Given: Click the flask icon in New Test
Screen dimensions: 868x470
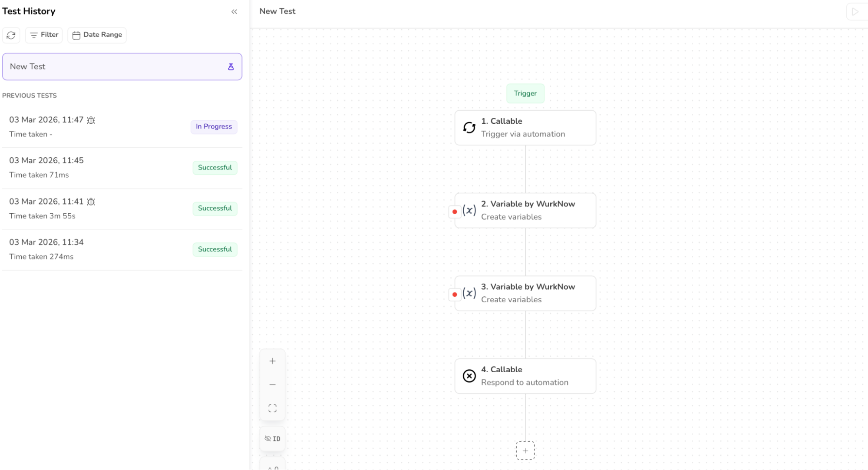Looking at the screenshot, I should [231, 67].
